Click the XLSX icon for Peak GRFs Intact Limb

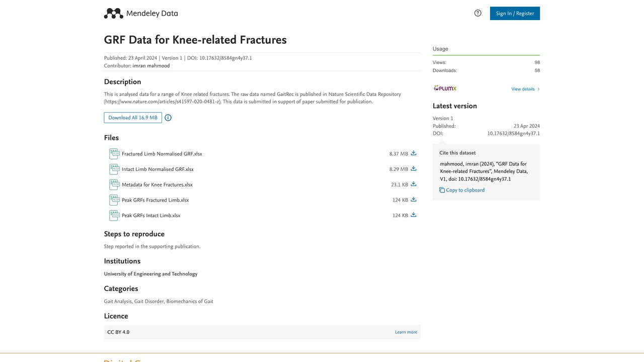(x=114, y=215)
